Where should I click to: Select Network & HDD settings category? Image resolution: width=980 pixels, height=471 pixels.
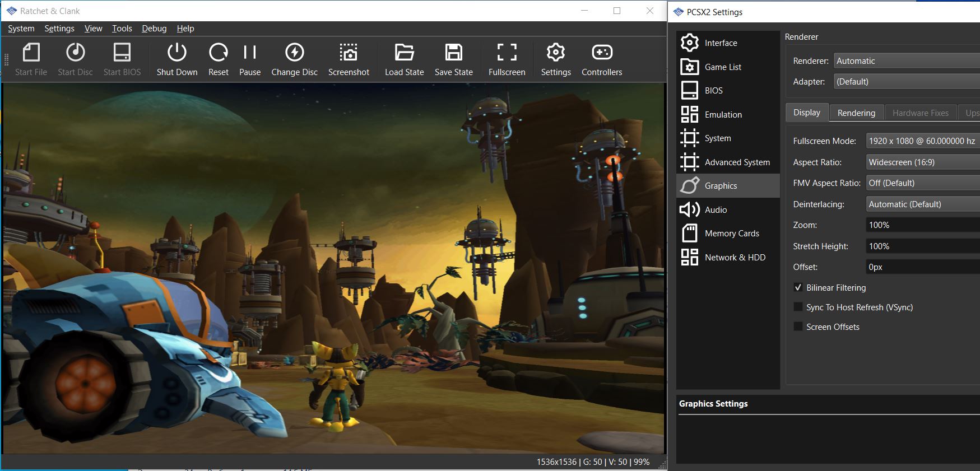pyautogui.click(x=728, y=257)
